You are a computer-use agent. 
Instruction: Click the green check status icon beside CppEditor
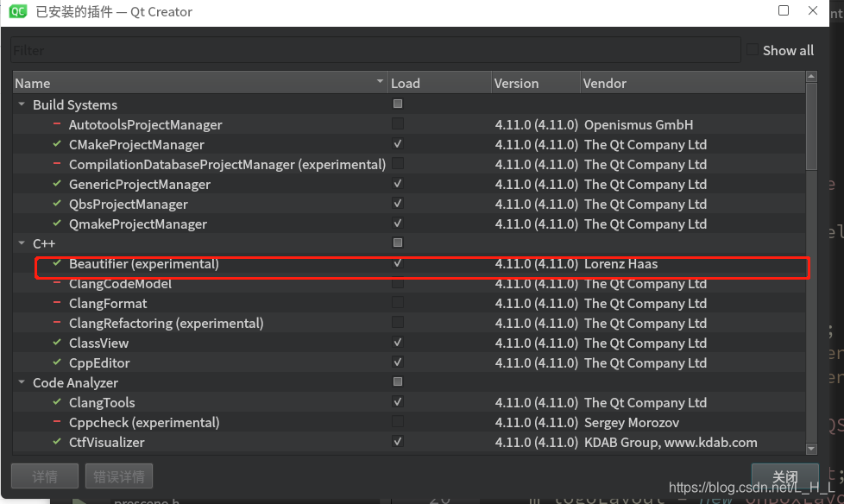pyautogui.click(x=56, y=362)
